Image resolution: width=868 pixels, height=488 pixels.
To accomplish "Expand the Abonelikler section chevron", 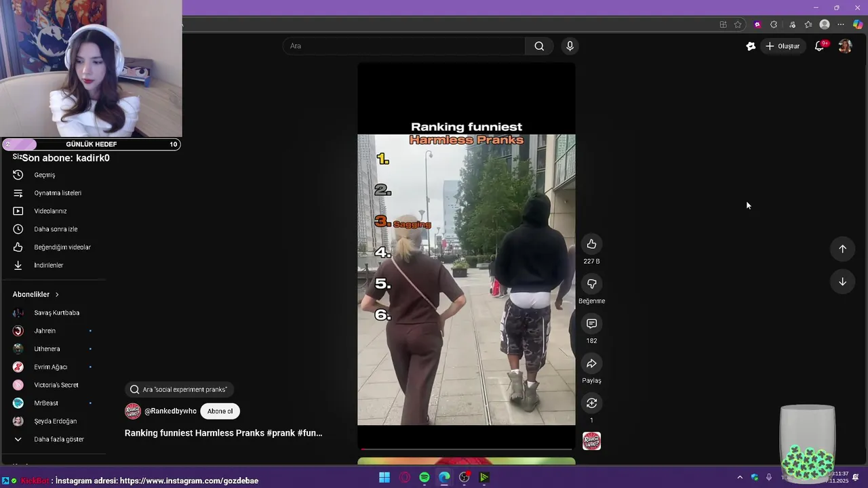I will [x=57, y=295].
